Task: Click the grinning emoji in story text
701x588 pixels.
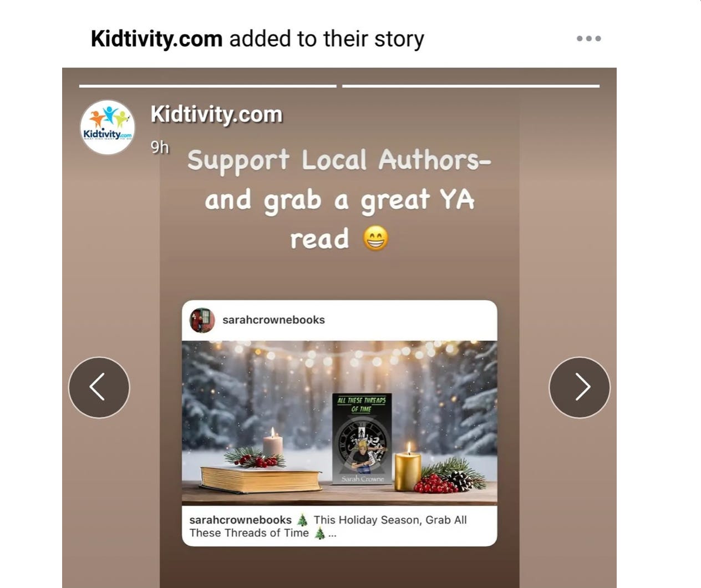Action: pos(375,239)
